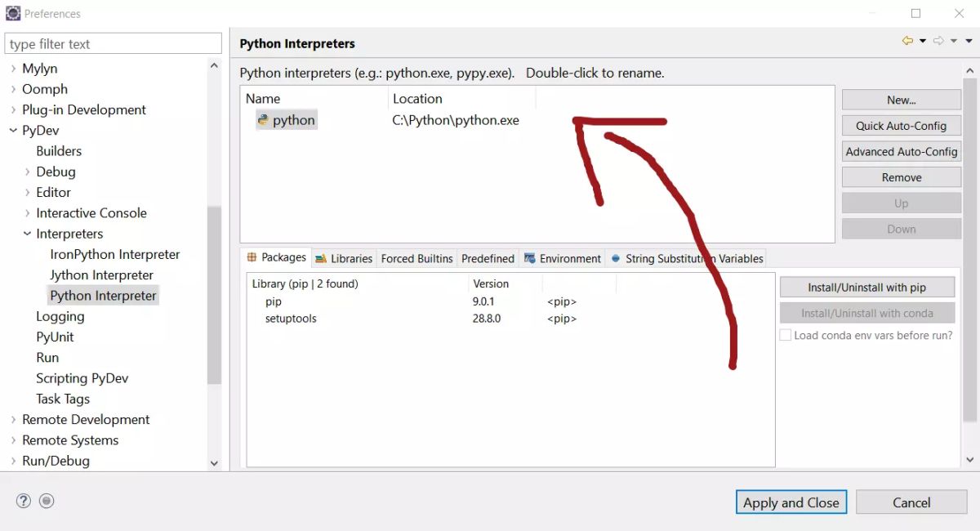Select Task Tags tree item
Screen dimensions: 980x531
click(63, 399)
